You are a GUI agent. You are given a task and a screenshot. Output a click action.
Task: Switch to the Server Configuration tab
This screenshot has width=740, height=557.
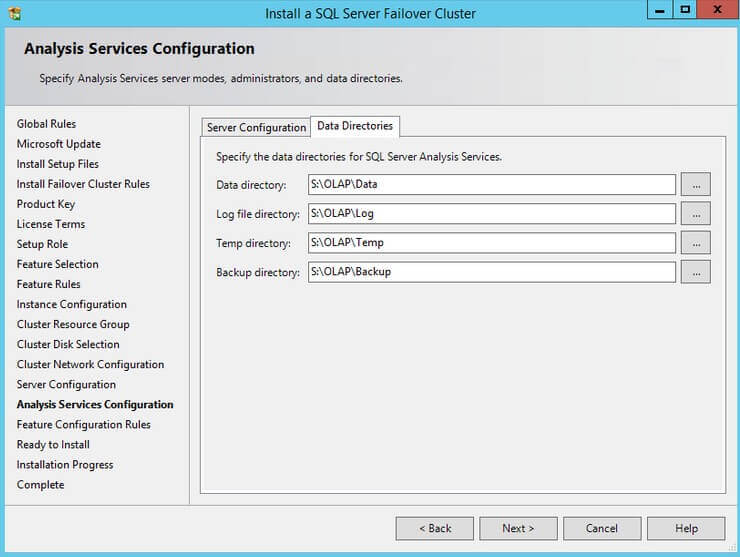pyautogui.click(x=256, y=128)
